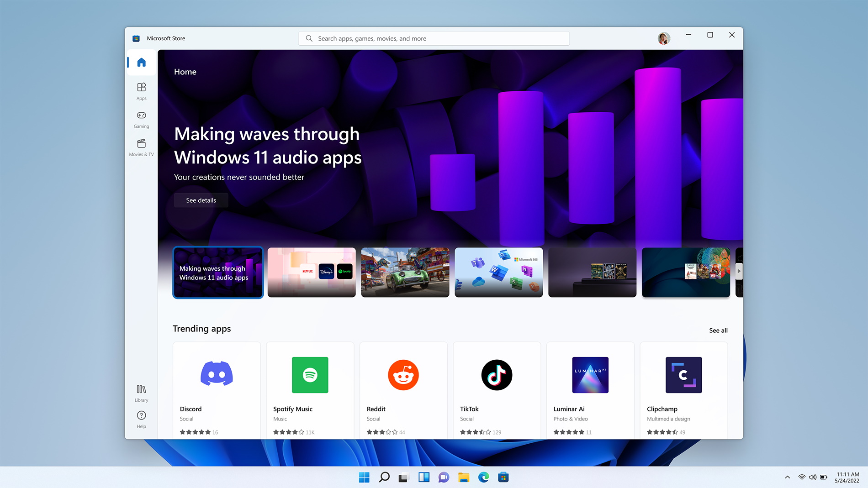Select the Home icon in sidebar
The image size is (868, 488).
141,63
